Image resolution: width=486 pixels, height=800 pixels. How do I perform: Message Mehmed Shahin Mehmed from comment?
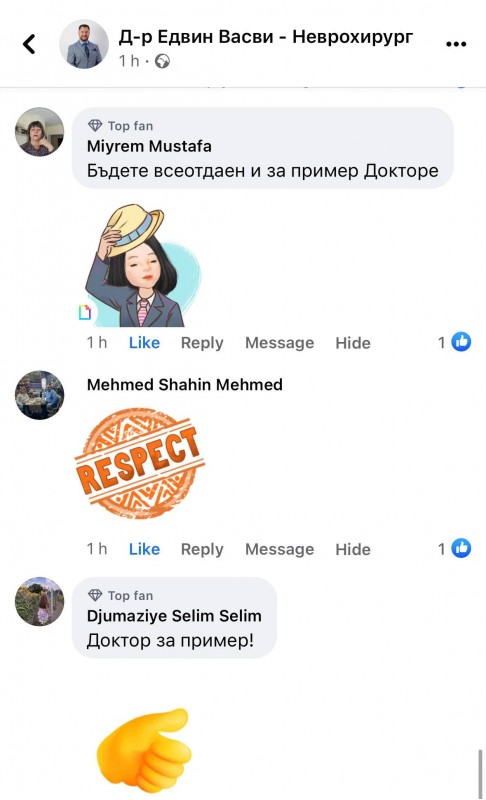(279, 549)
